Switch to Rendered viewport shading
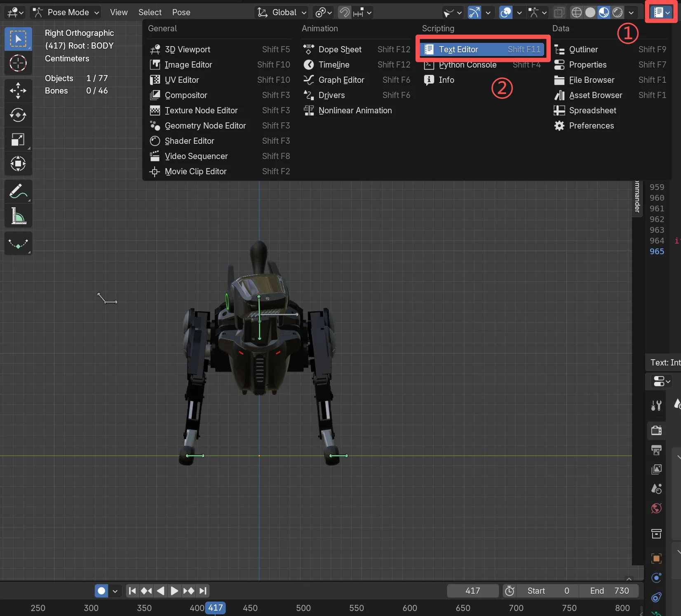 [x=618, y=12]
